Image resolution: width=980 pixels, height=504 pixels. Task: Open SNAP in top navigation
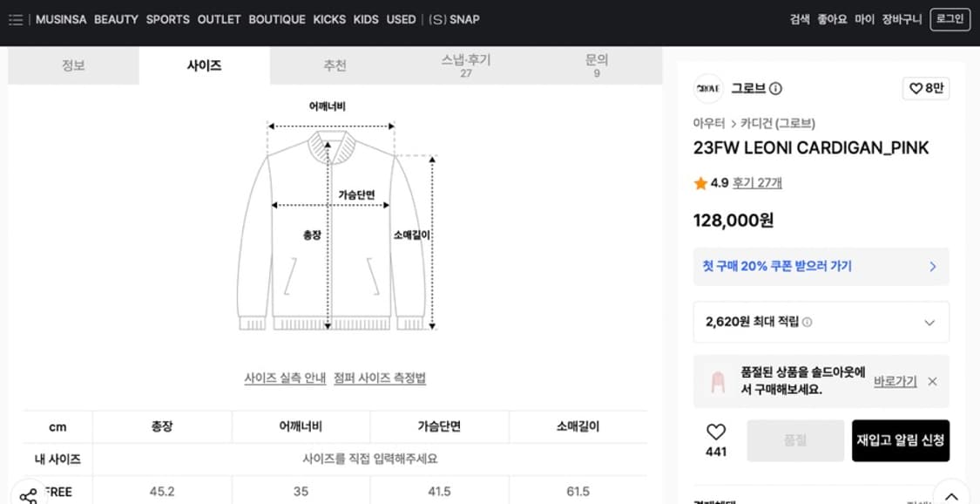click(455, 19)
